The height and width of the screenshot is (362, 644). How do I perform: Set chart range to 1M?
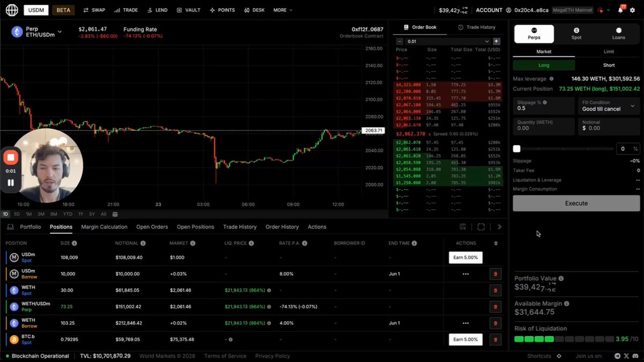pyautogui.click(x=29, y=214)
